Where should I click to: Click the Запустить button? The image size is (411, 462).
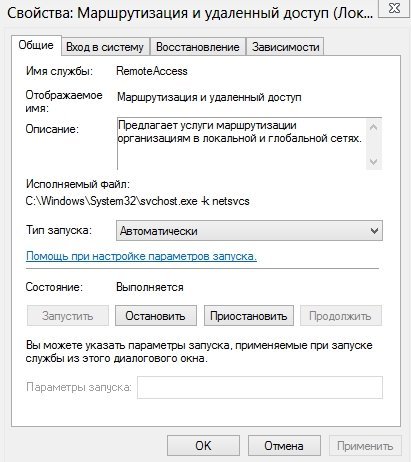pyautogui.click(x=68, y=316)
